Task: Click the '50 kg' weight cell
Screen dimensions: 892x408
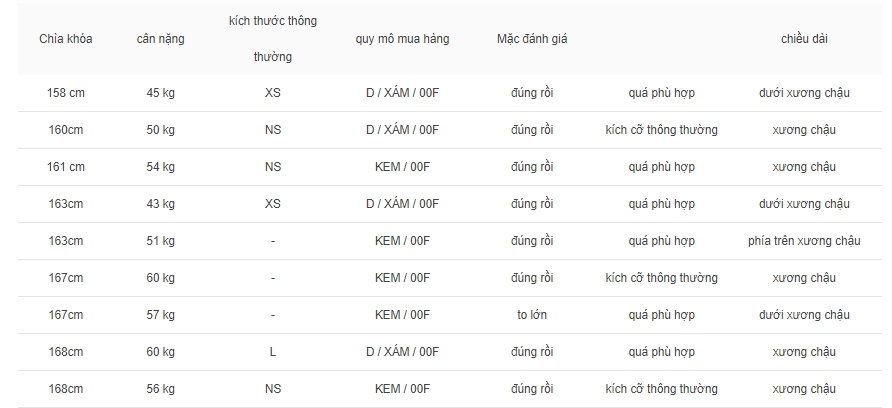Action: (160, 130)
